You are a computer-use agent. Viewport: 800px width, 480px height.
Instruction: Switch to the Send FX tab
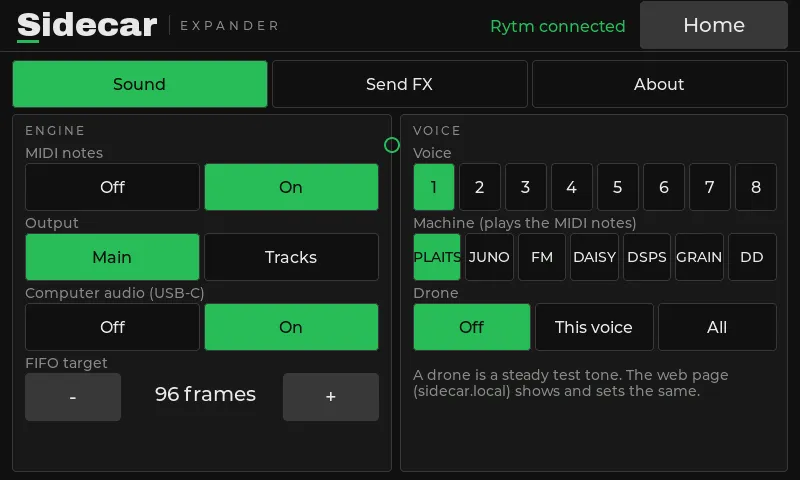pos(399,84)
